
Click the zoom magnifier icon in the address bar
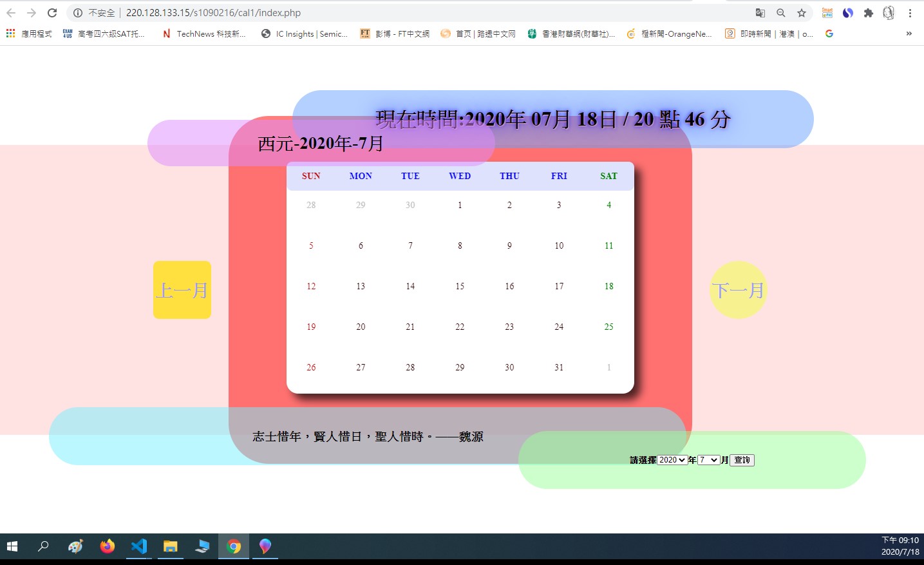click(x=781, y=13)
